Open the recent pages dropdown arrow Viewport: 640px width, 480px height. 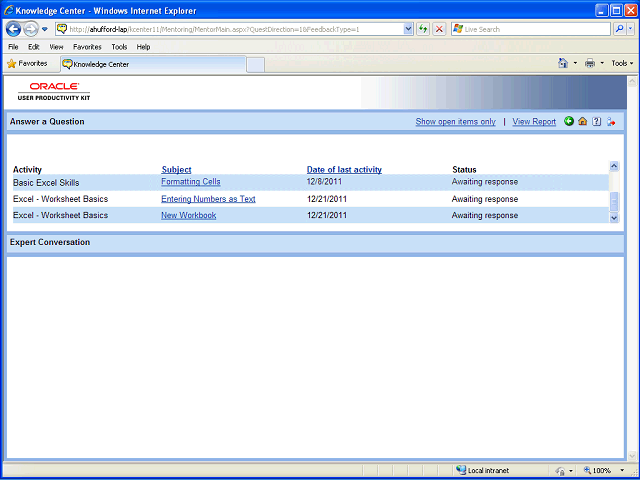coord(45,29)
